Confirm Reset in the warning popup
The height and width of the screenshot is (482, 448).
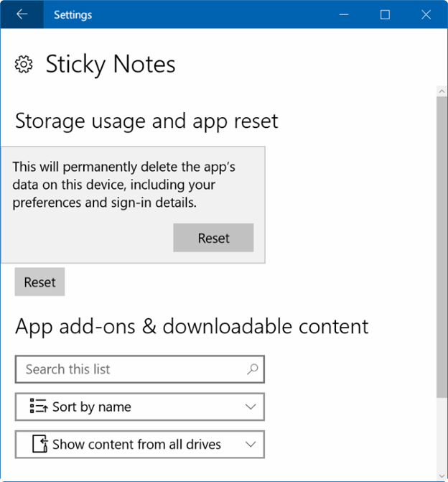click(x=213, y=238)
